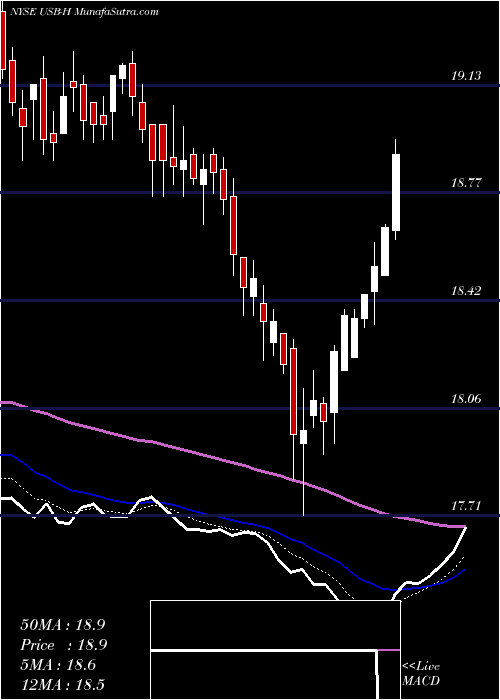Click the <<Live MACD label
Image resolution: width=500 pixels, height=700 pixels.
tap(421, 674)
